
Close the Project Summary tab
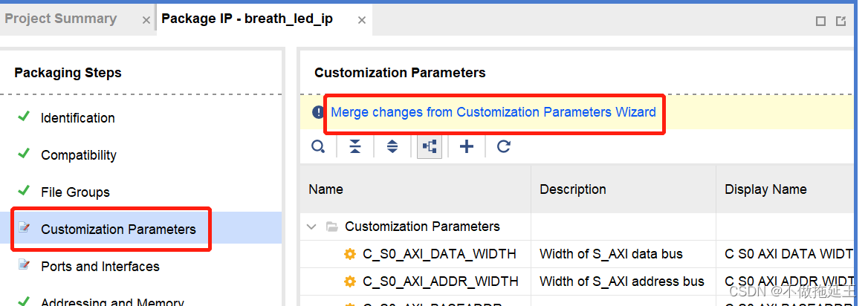(x=146, y=20)
